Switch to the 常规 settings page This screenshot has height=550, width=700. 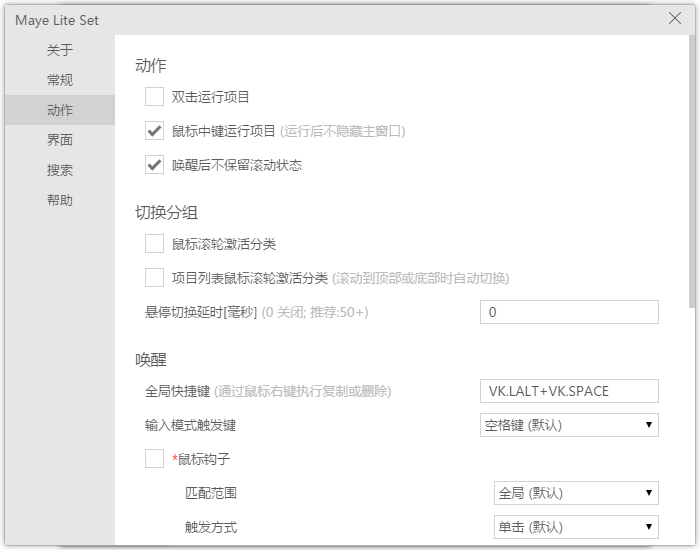[x=60, y=80]
